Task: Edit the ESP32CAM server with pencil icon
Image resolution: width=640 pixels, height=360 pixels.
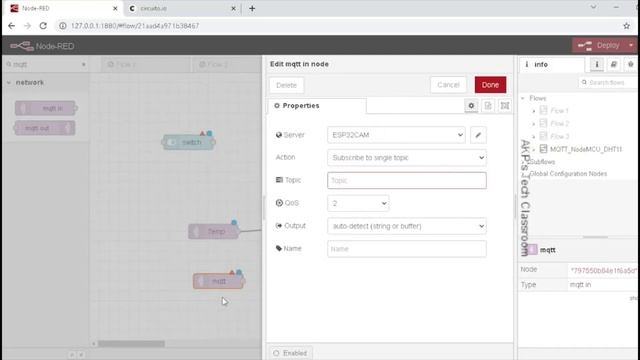Action: click(x=478, y=135)
